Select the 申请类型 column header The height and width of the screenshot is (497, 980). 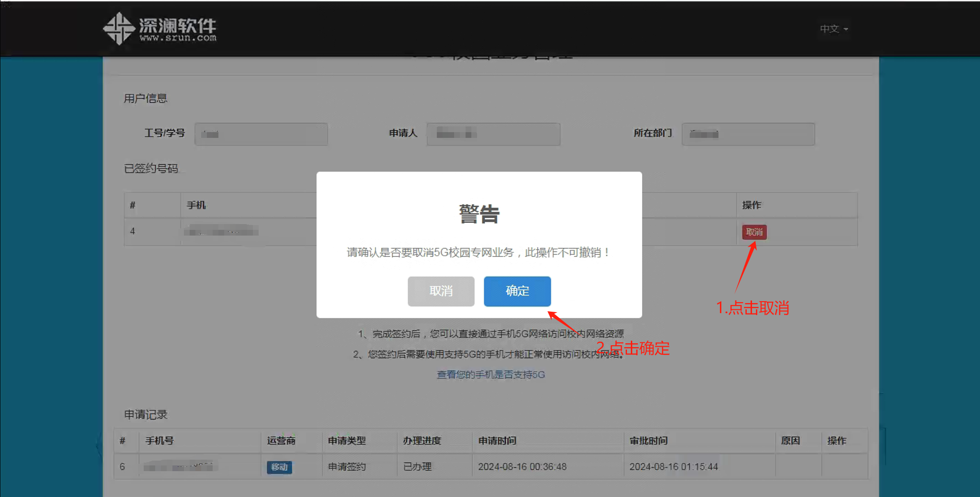347,441
